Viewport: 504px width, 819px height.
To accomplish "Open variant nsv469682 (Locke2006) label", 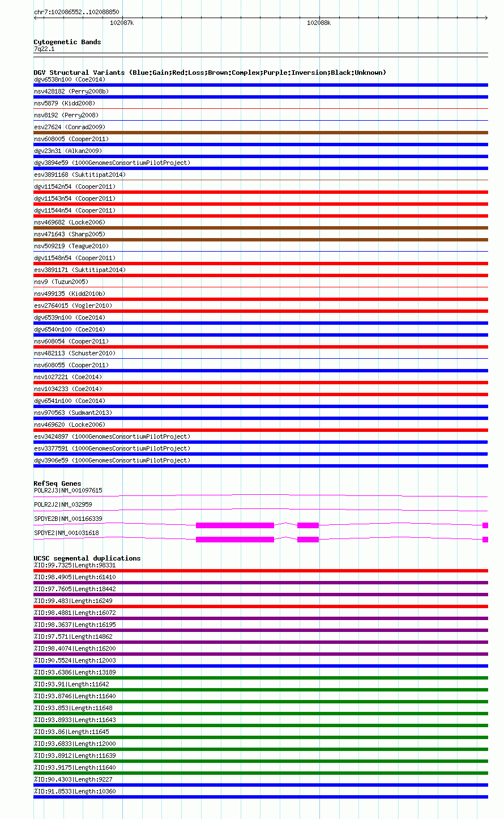I will 70,222.
